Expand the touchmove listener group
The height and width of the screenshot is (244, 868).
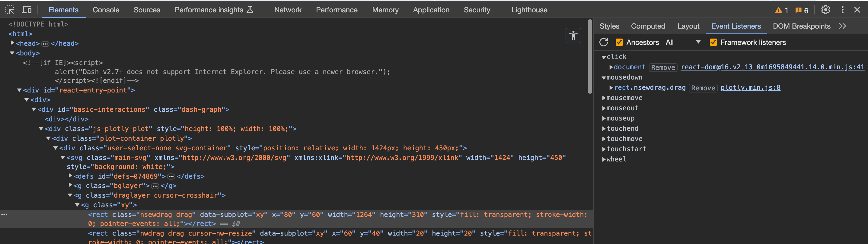point(604,139)
